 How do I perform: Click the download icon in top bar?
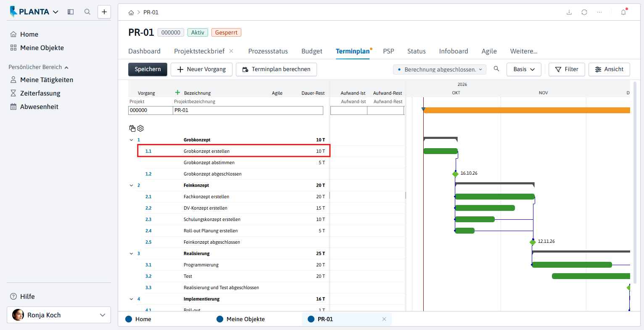tap(569, 12)
